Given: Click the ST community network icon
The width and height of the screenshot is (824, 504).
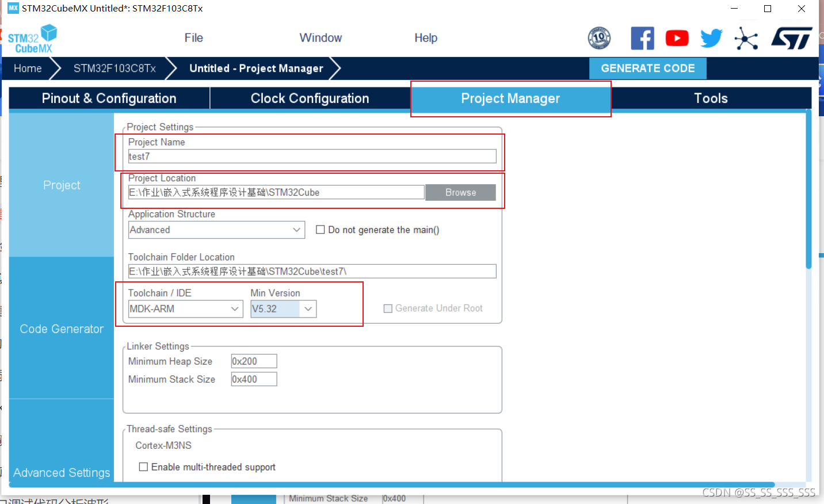Looking at the screenshot, I should [x=746, y=39].
